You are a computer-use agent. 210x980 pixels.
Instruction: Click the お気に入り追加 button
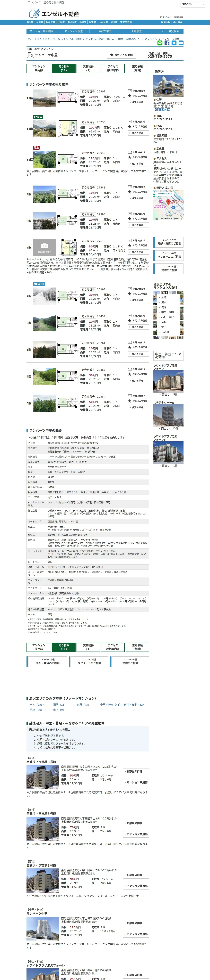click(x=121, y=55)
